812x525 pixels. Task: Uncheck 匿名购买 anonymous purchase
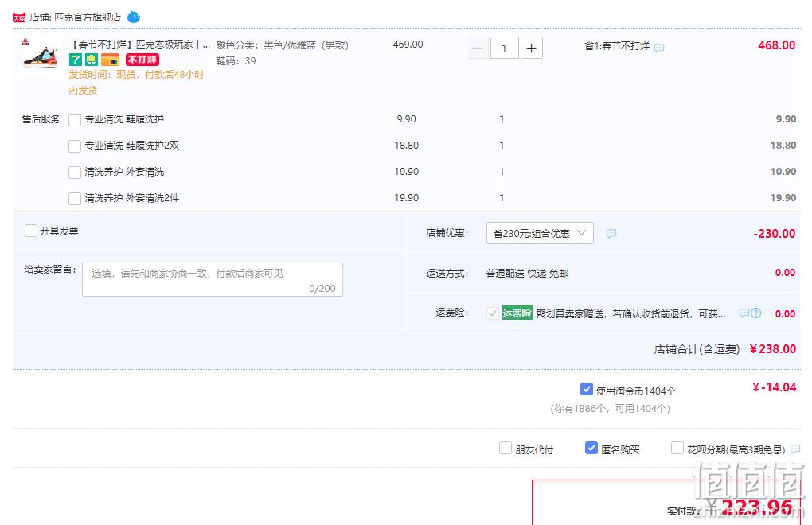coord(591,448)
